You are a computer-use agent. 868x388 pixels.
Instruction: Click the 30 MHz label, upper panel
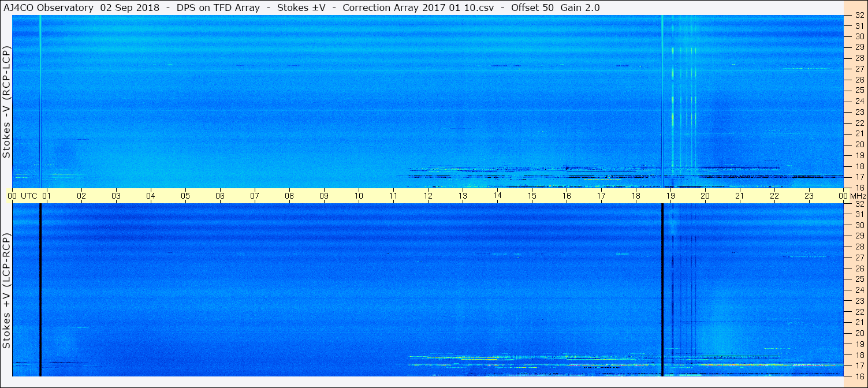[x=859, y=36]
